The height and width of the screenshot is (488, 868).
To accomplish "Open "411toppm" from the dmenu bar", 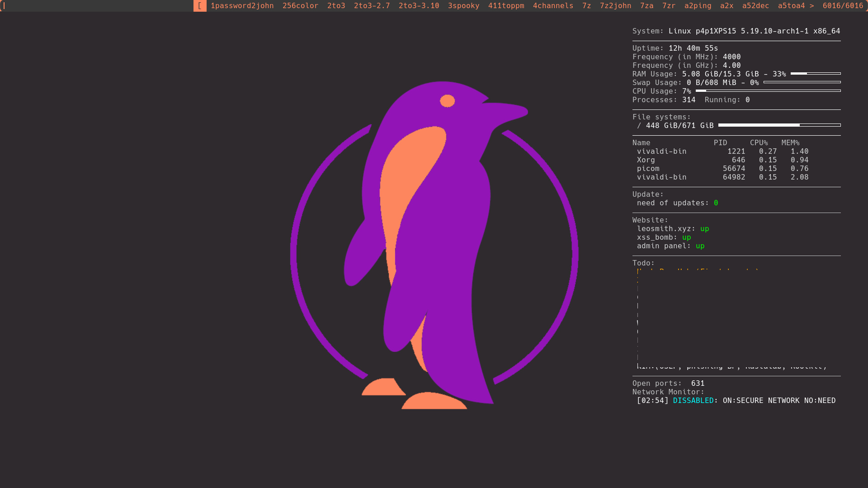I will point(506,6).
